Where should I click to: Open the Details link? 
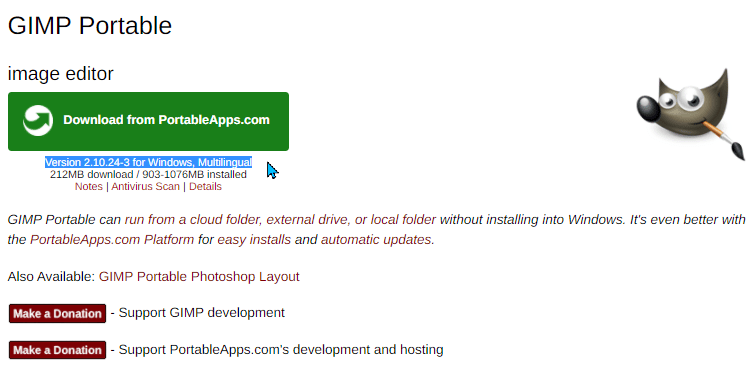[205, 187]
